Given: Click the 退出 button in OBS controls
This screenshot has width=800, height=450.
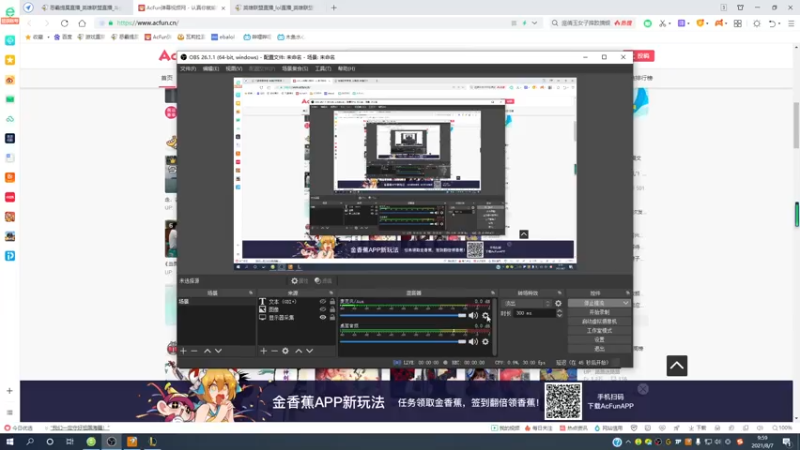Looking at the screenshot, I should [x=599, y=349].
